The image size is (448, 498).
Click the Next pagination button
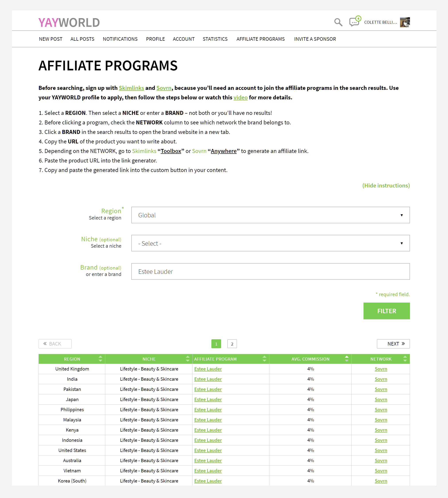[x=393, y=344]
